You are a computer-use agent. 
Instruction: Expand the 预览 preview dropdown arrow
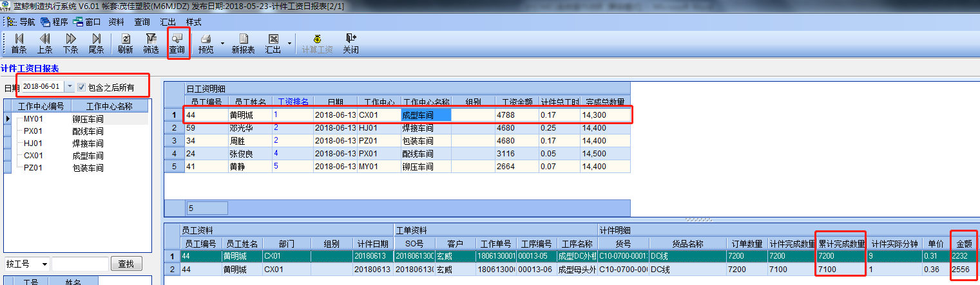click(x=222, y=44)
